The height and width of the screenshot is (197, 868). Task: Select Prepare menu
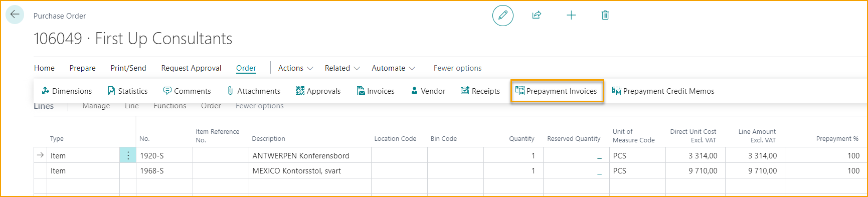[83, 68]
